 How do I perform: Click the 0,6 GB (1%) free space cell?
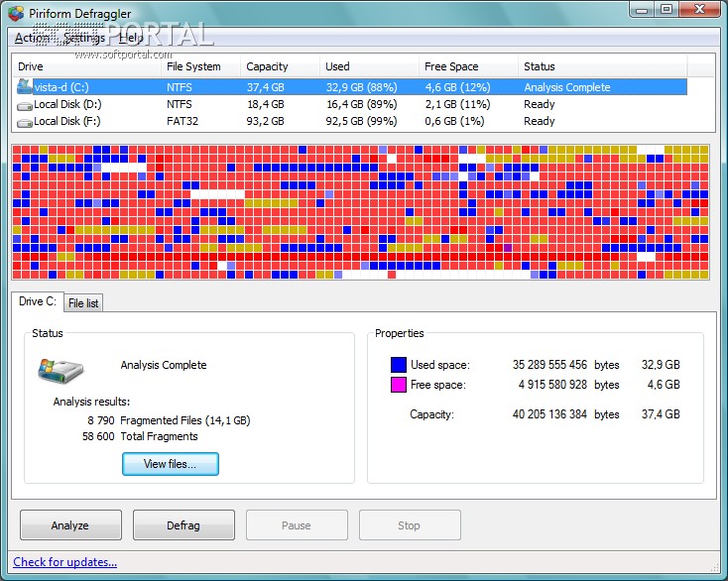pos(454,121)
